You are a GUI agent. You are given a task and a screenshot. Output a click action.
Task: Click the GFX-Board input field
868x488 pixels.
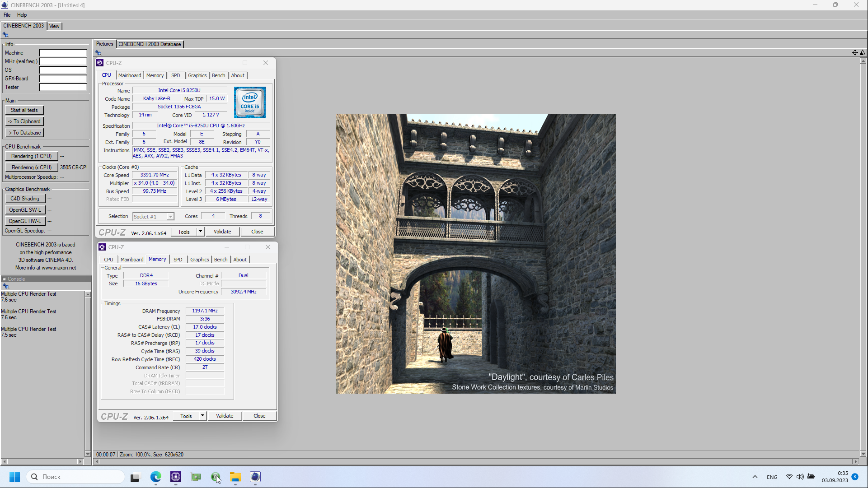[63, 79]
